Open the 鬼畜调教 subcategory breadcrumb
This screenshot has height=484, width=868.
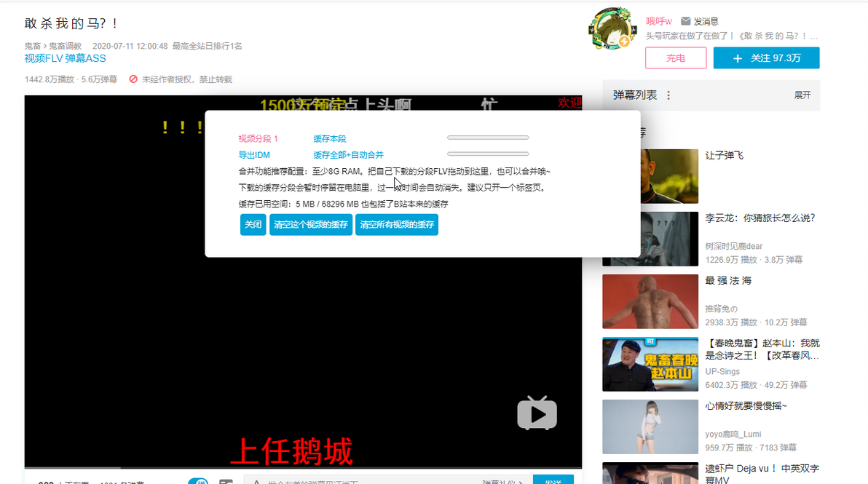[65, 46]
